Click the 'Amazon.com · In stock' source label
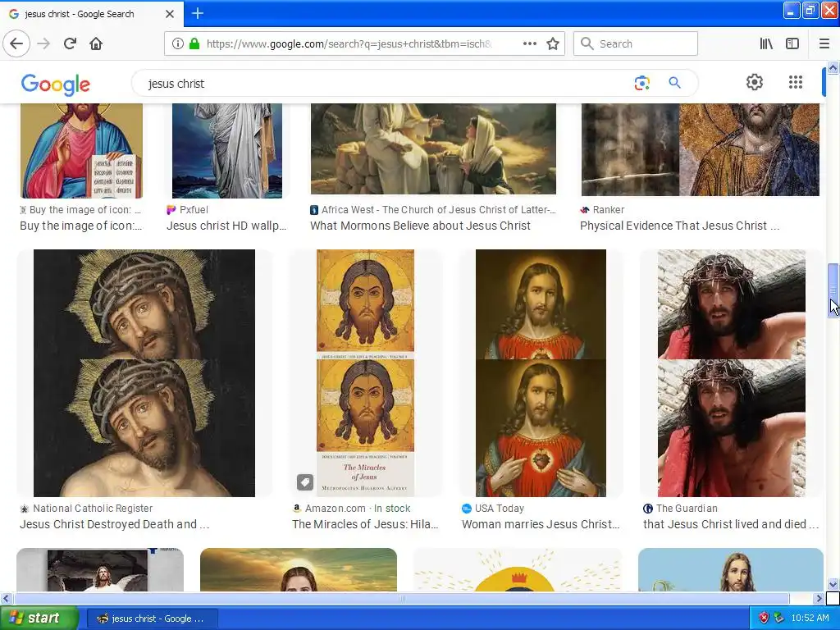This screenshot has height=630, width=840. point(358,509)
